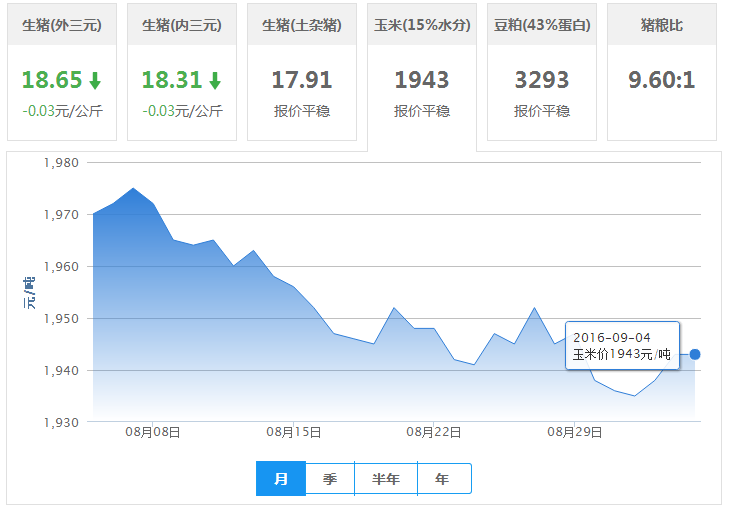Click the 1943 corn price value
The image size is (729, 509).
[x=422, y=80]
